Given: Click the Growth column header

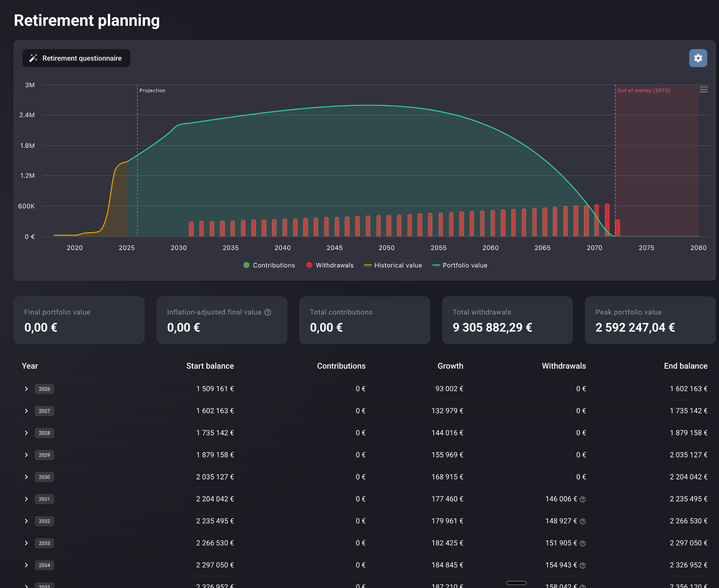Looking at the screenshot, I should tap(450, 366).
